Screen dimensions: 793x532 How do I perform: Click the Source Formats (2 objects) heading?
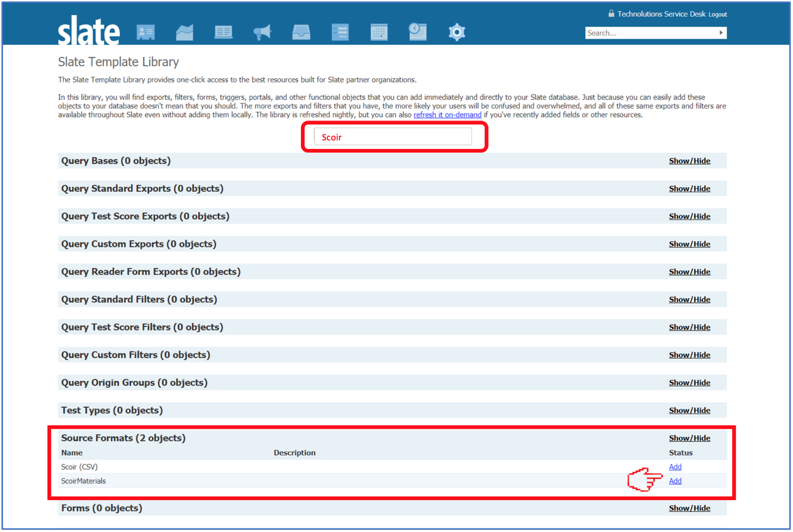pos(123,438)
